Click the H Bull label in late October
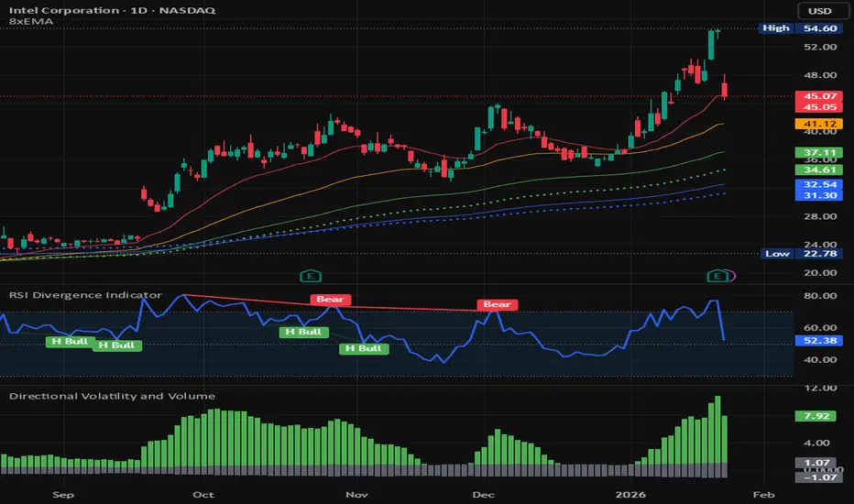 pyautogui.click(x=304, y=332)
